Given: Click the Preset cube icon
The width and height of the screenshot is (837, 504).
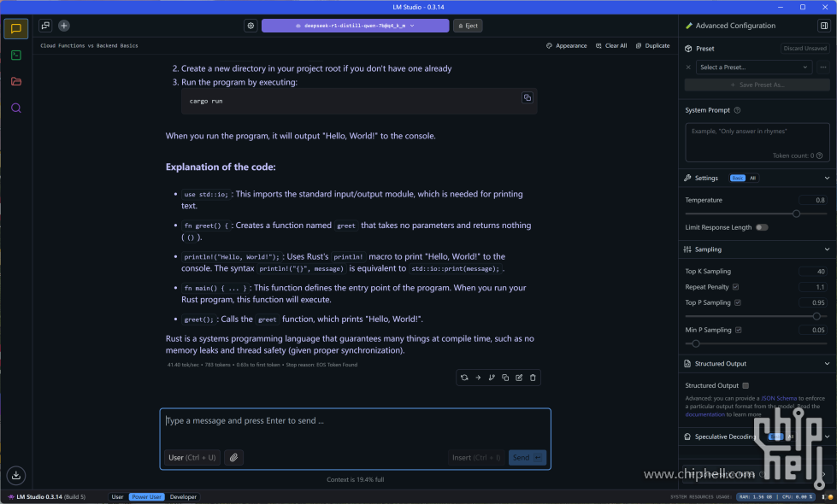Looking at the screenshot, I should coord(688,49).
